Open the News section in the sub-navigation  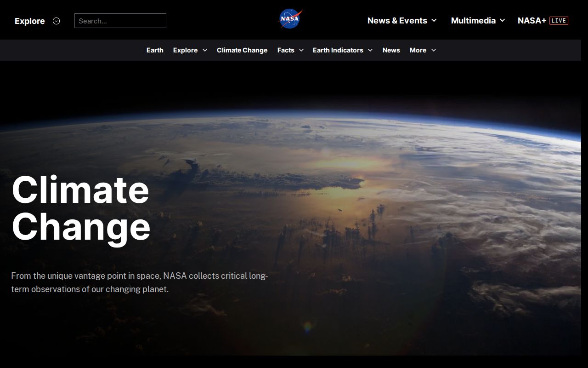coord(391,50)
